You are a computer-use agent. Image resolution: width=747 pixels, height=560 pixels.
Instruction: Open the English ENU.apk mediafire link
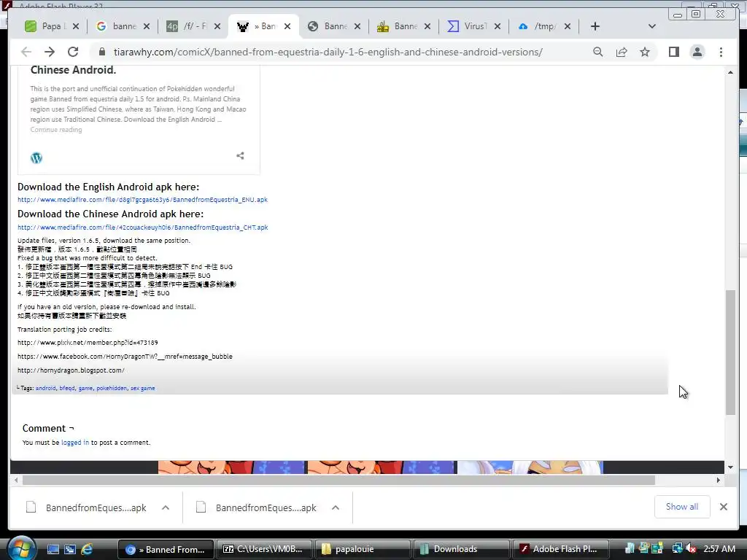142,200
